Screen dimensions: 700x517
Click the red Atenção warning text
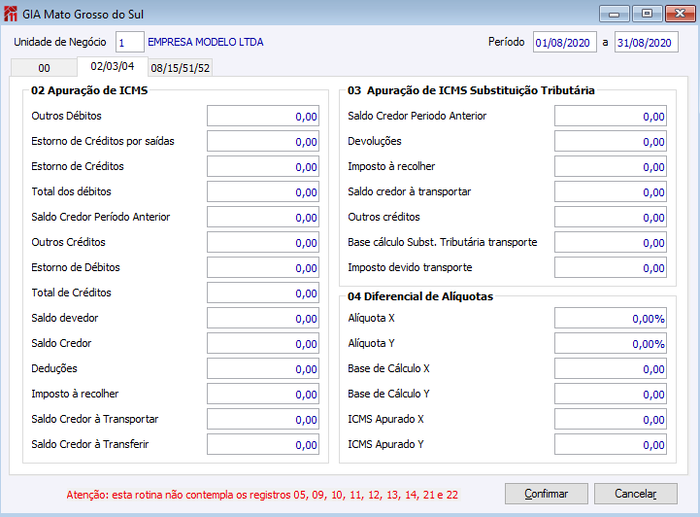(262, 495)
